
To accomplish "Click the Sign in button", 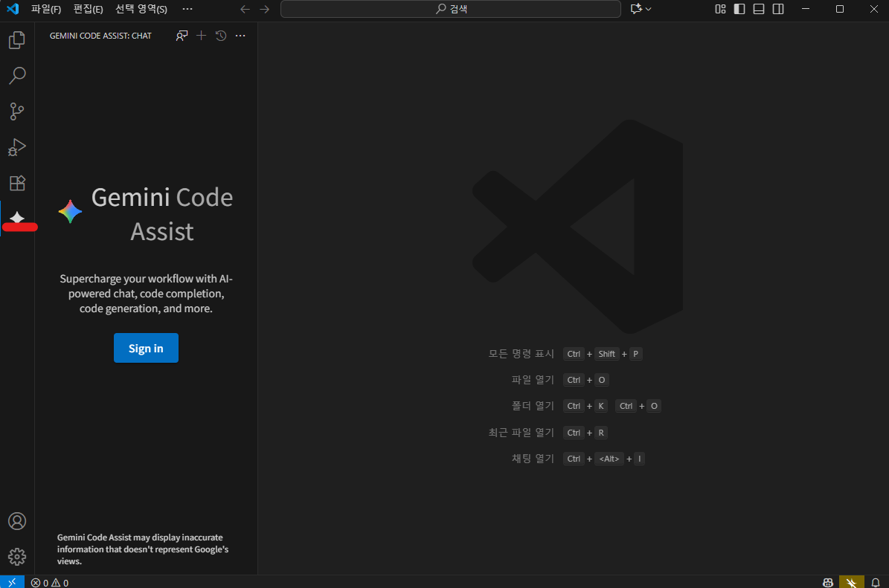I will pos(146,348).
